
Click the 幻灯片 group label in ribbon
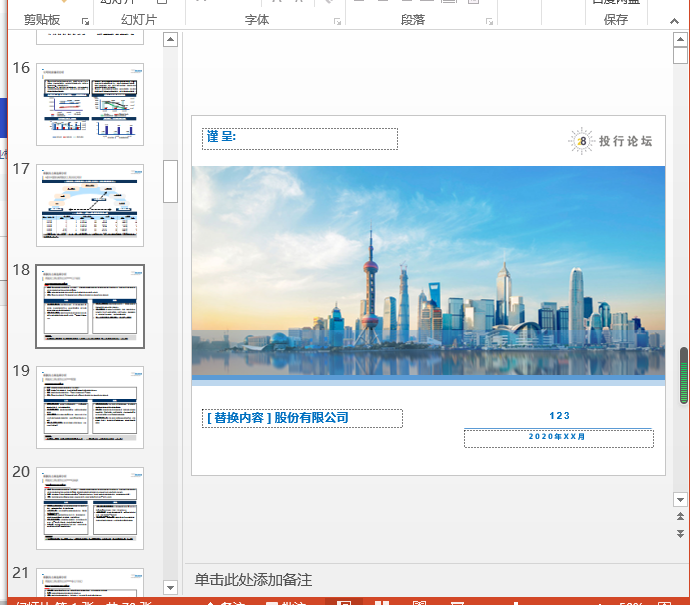pyautogui.click(x=139, y=20)
